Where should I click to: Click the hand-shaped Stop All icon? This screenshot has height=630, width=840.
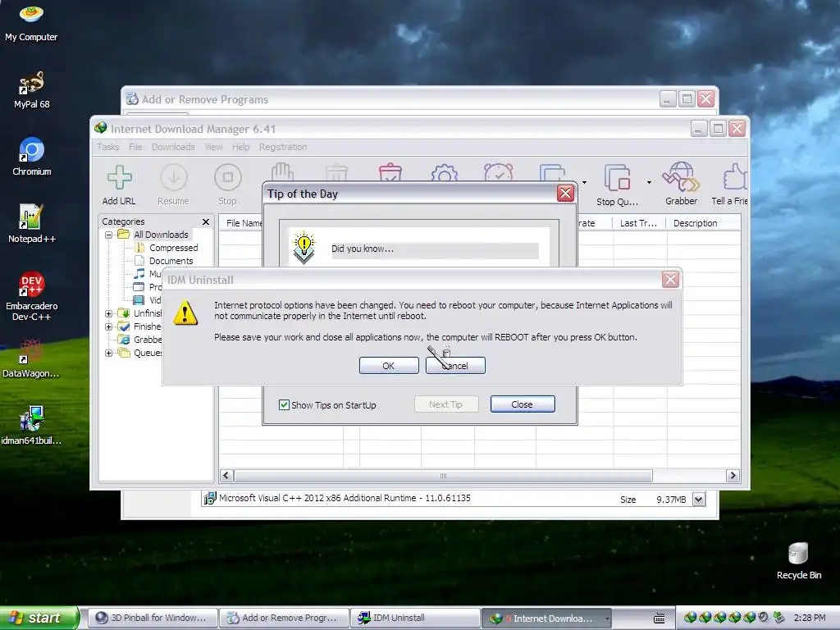(282, 172)
